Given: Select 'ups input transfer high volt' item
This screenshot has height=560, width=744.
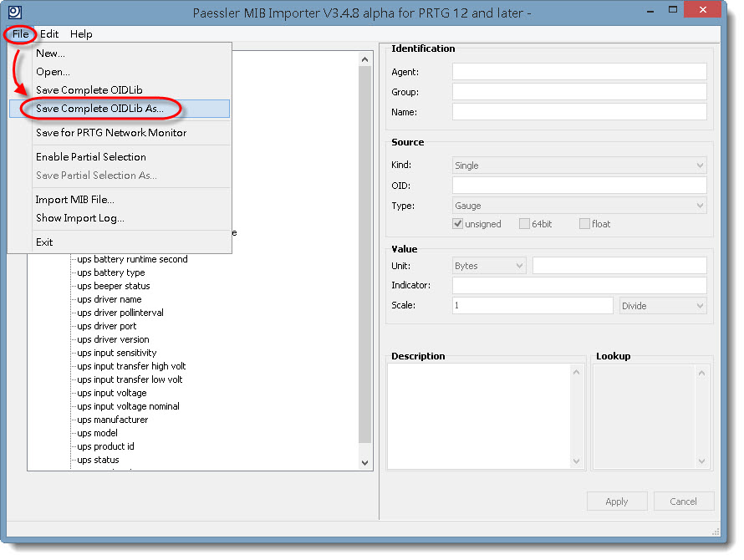Looking at the screenshot, I should click(x=131, y=366).
